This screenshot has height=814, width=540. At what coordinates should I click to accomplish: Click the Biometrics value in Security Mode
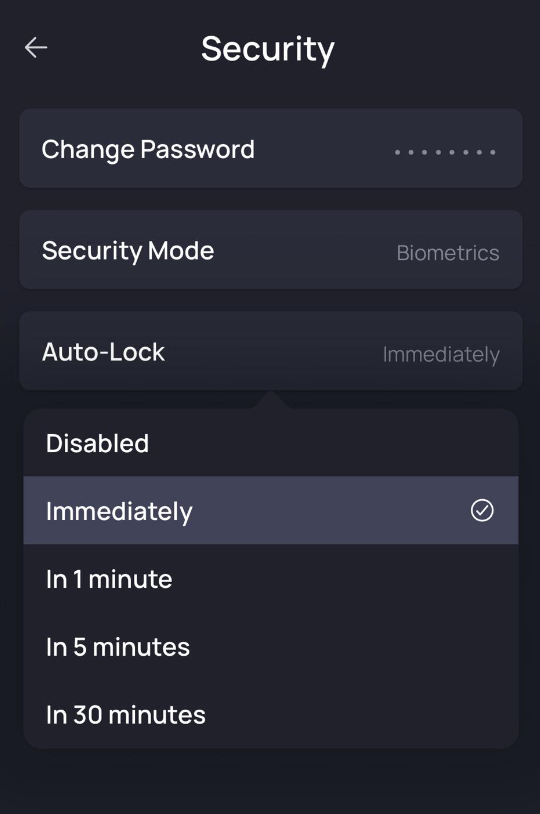coord(448,253)
